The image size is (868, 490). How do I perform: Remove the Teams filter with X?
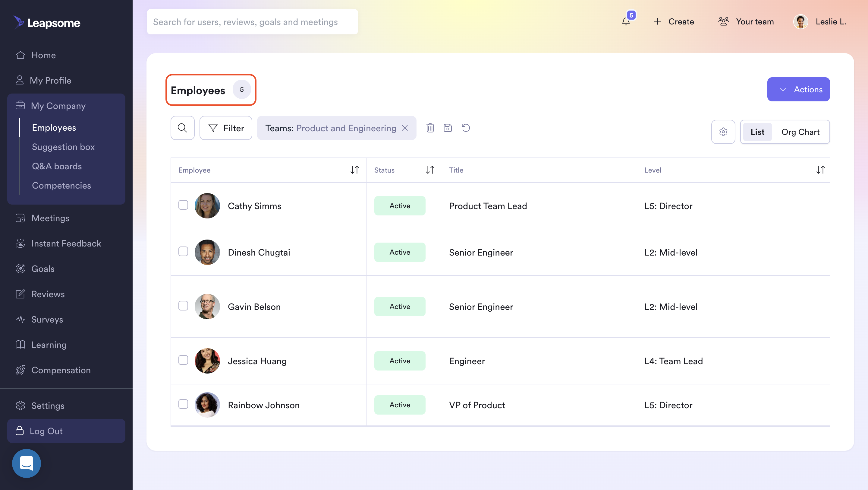point(405,128)
